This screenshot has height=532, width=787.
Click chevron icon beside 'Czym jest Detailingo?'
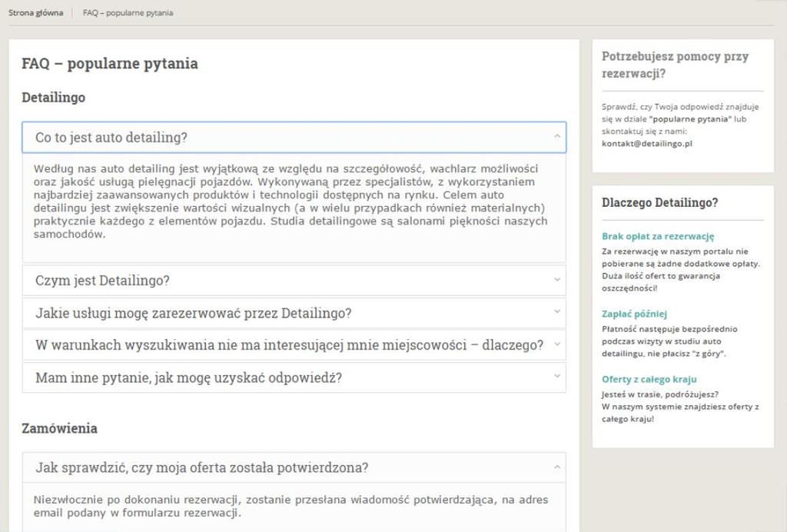[556, 279]
